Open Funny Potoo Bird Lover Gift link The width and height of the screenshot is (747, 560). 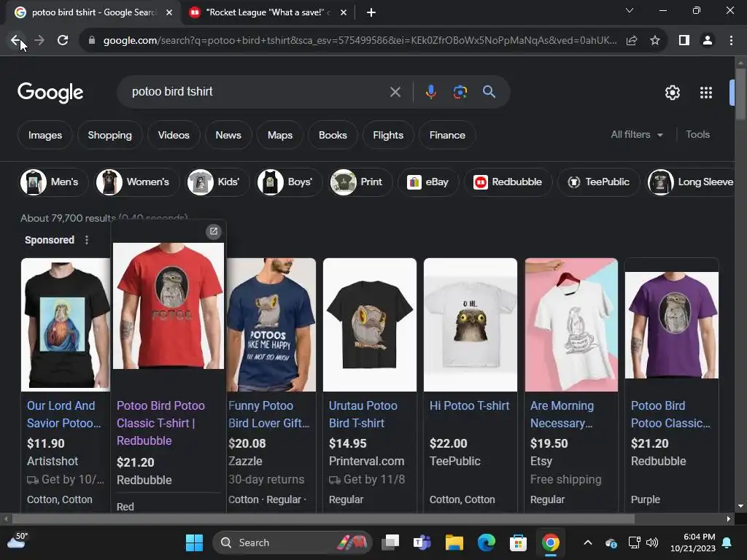[268, 414]
